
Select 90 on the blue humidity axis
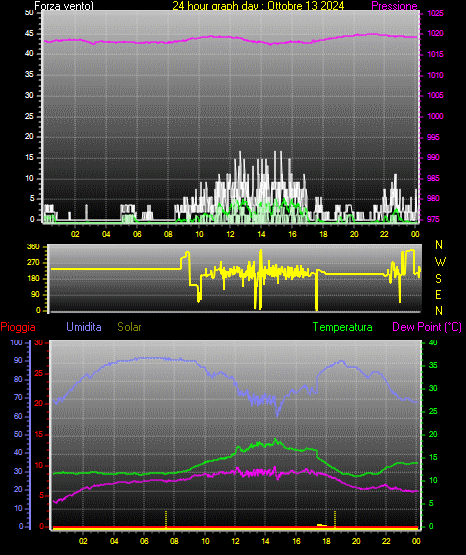tap(18, 360)
